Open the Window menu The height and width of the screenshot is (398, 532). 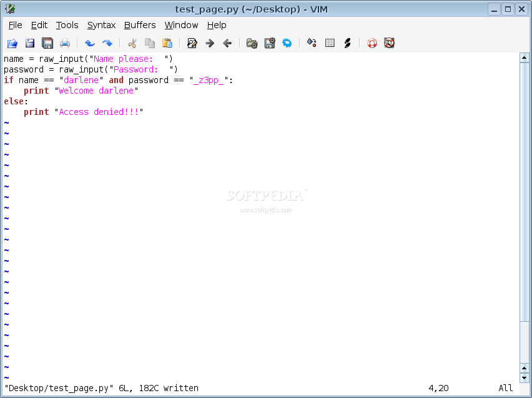[x=181, y=25]
